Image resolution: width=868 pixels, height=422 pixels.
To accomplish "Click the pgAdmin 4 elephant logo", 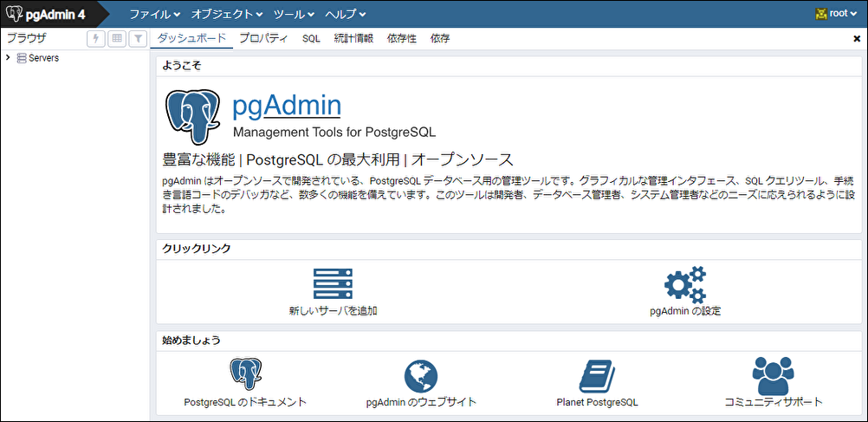I will [13, 13].
